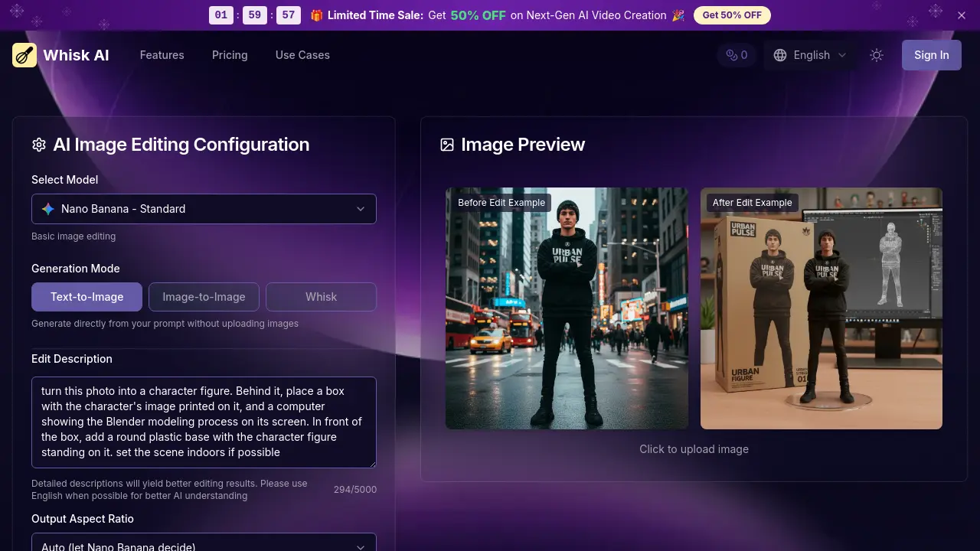Click the credits coin icon showing 0
980x551 pixels.
pos(731,55)
